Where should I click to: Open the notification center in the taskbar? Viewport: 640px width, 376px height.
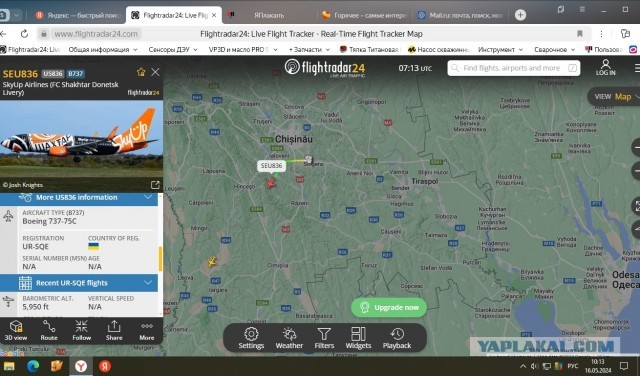[624, 366]
